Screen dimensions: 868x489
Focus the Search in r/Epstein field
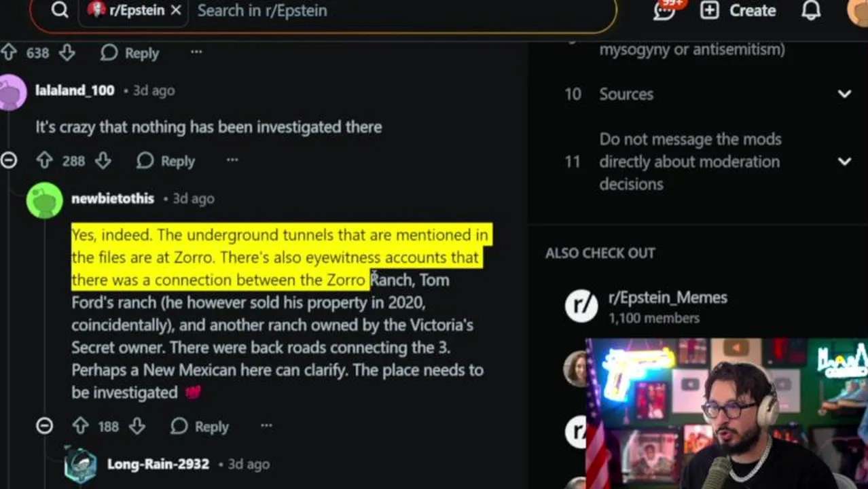(x=402, y=10)
